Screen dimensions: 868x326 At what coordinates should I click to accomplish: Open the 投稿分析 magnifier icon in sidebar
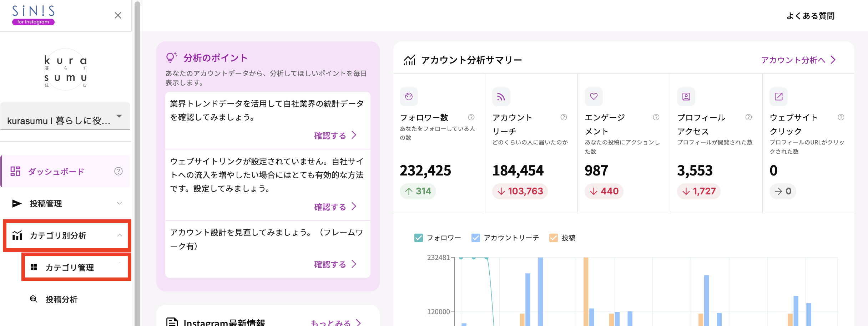coord(33,299)
